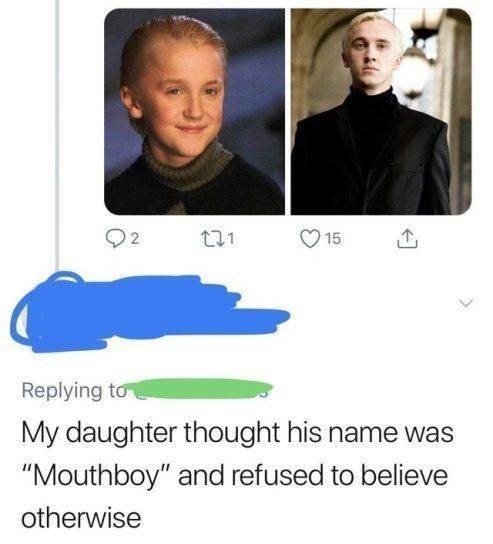Image resolution: width=493 pixels, height=544 pixels.
Task: Click the Replying to label
Action: (x=71, y=390)
